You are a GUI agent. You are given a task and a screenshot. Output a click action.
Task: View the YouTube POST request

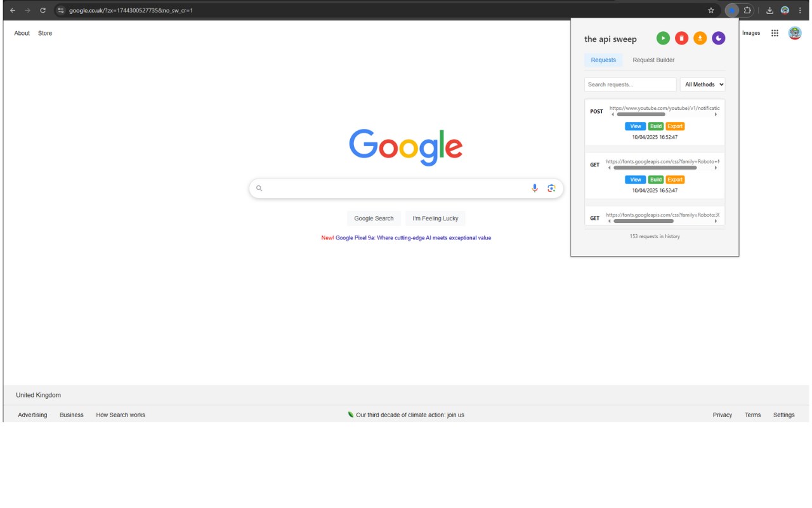(635, 126)
